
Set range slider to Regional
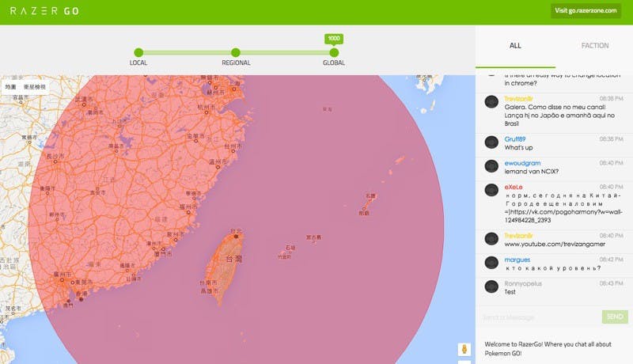(236, 52)
